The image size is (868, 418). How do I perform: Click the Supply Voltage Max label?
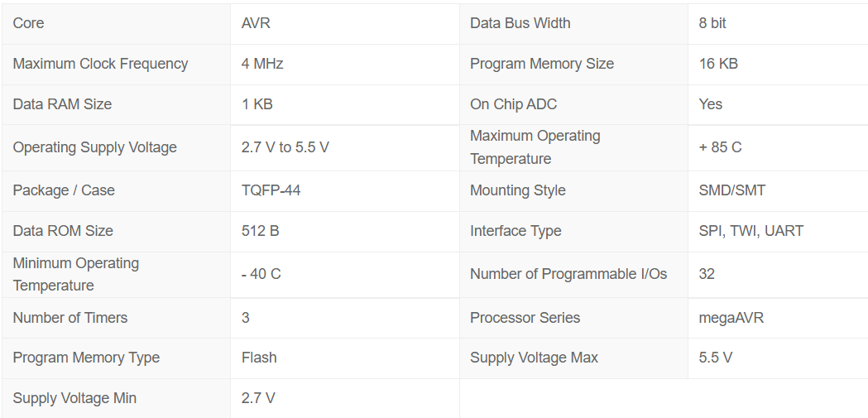(534, 358)
